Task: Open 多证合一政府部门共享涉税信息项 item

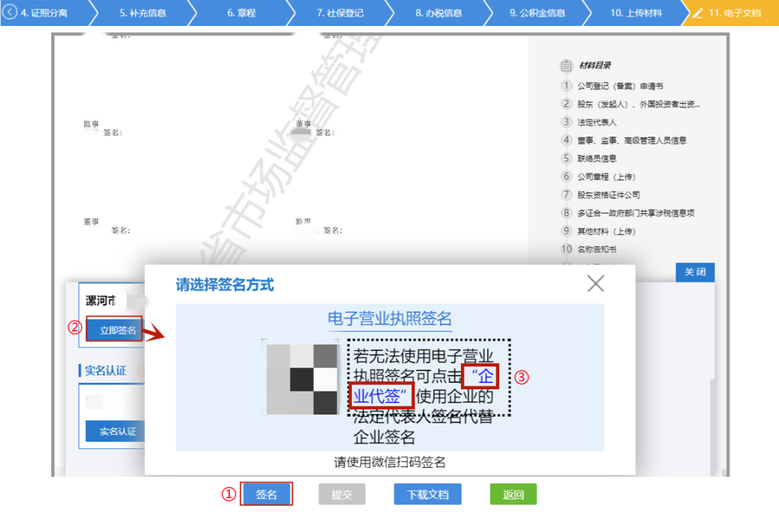Action: point(636,213)
